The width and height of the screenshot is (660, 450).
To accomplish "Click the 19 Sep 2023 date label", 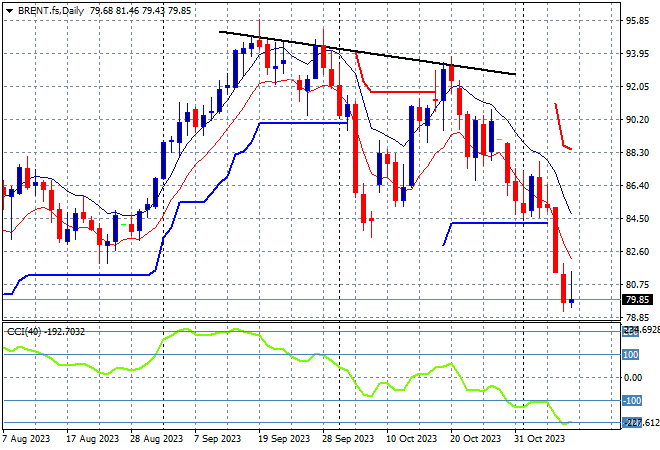I will pyautogui.click(x=284, y=439).
